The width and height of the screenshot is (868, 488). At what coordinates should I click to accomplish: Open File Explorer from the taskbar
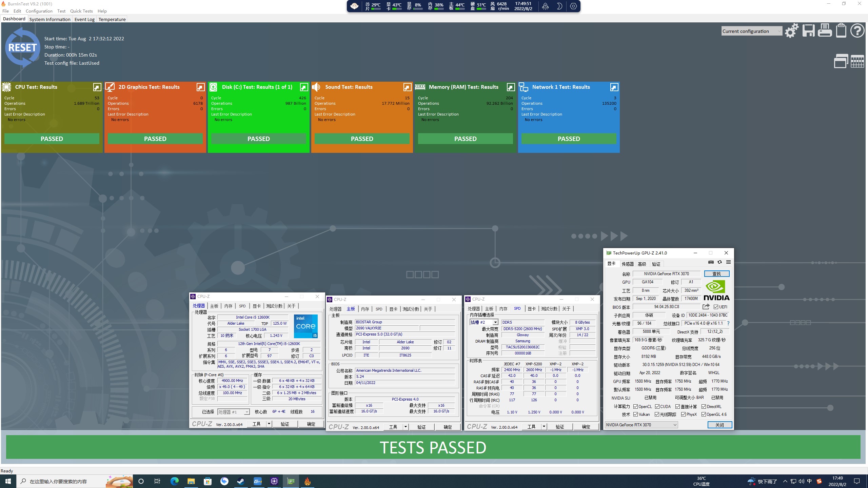tap(191, 481)
